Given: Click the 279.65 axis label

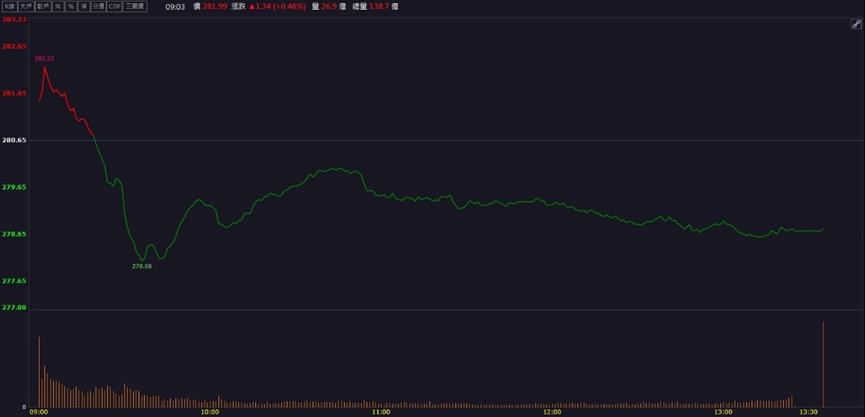Looking at the screenshot, I should pos(15,188).
